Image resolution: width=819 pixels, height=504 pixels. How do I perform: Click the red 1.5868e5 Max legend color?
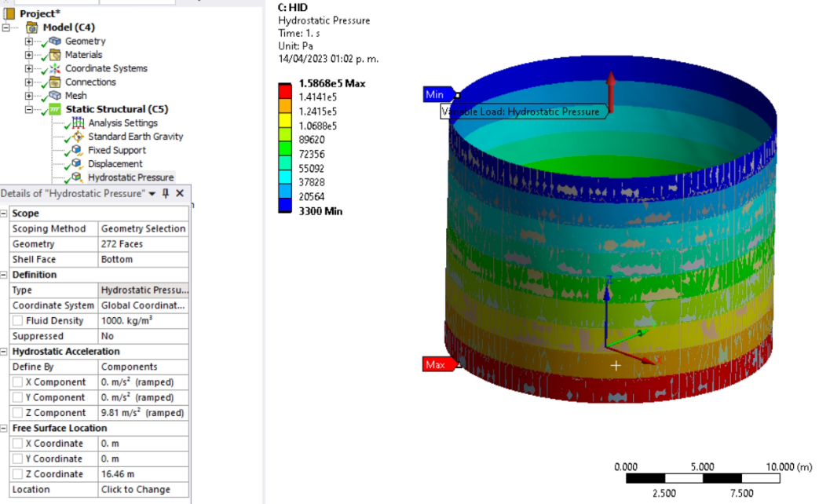pyautogui.click(x=285, y=91)
